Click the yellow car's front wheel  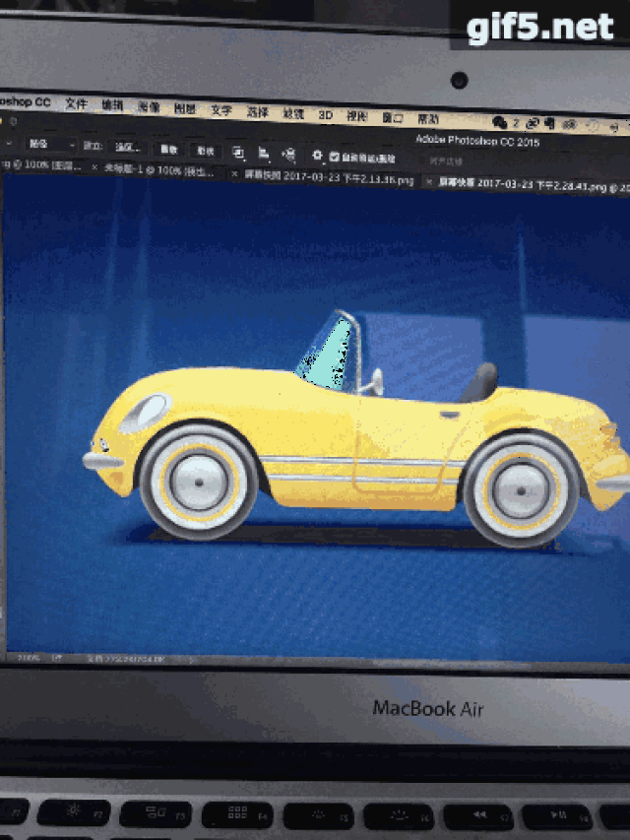199,483
